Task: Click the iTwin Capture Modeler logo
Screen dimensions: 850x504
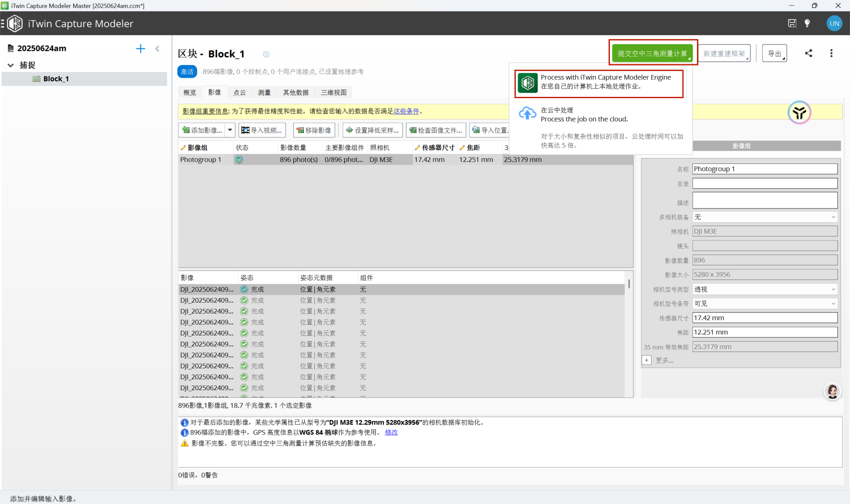Action: pos(15,24)
